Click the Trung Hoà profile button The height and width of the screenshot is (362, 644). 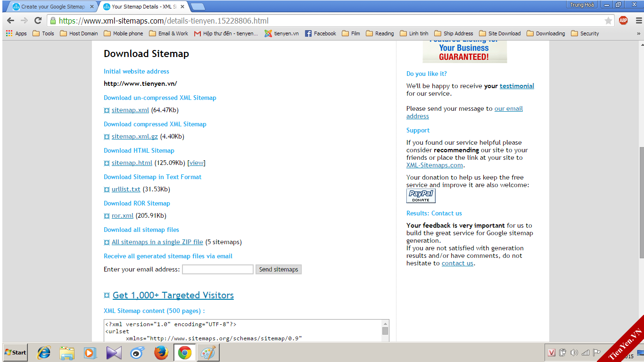pyautogui.click(x=583, y=5)
